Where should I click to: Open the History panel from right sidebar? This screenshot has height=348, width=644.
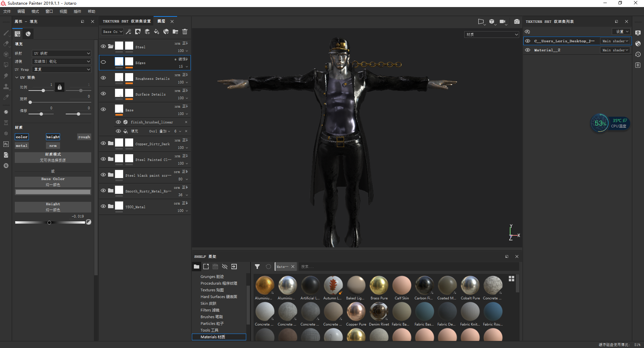coord(638,54)
